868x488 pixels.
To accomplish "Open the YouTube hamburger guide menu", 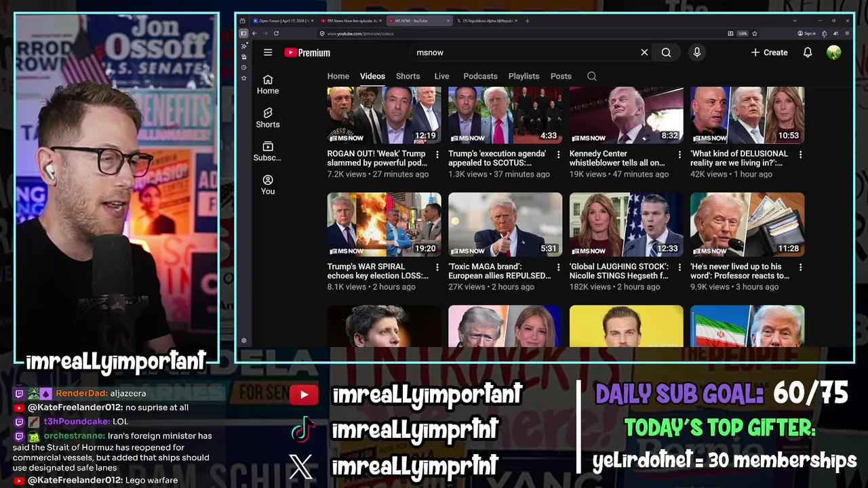I will (268, 52).
